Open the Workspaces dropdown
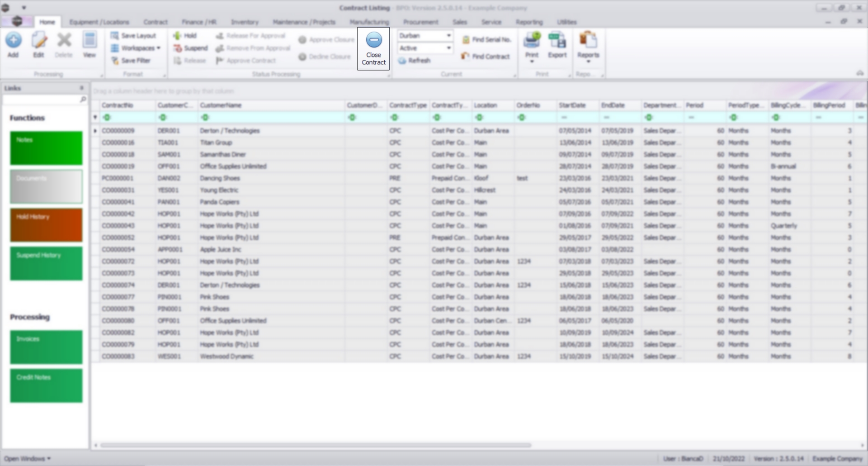The width and height of the screenshot is (868, 466). pyautogui.click(x=136, y=48)
